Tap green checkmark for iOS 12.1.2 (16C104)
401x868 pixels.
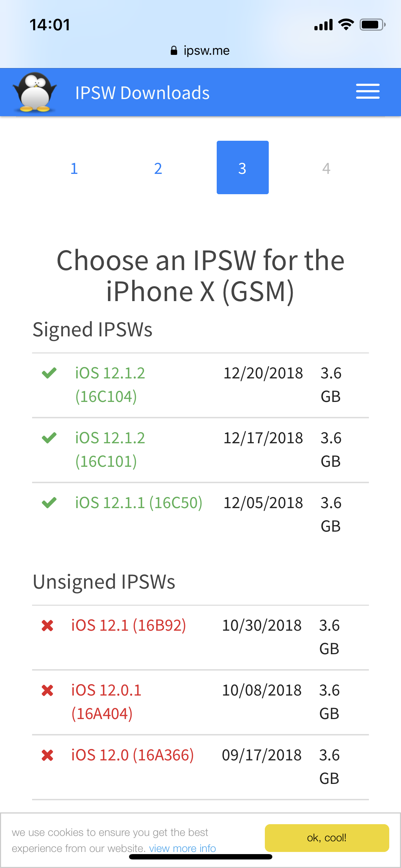pyautogui.click(x=49, y=373)
